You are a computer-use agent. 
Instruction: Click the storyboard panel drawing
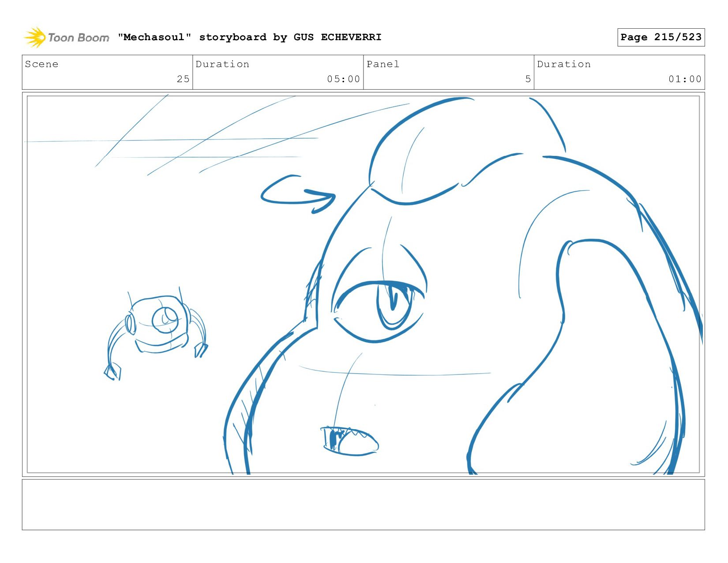point(363,284)
